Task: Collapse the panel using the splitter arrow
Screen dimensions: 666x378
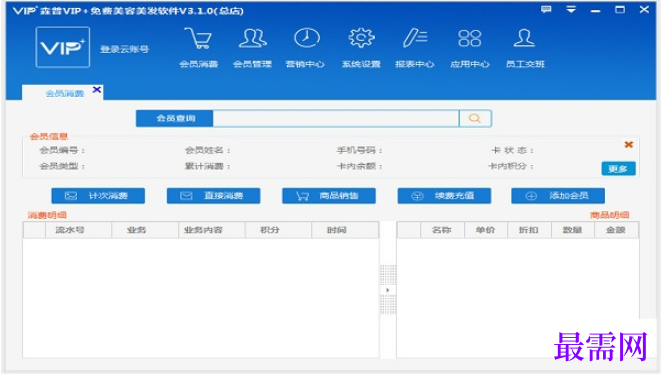Action: 387,290
